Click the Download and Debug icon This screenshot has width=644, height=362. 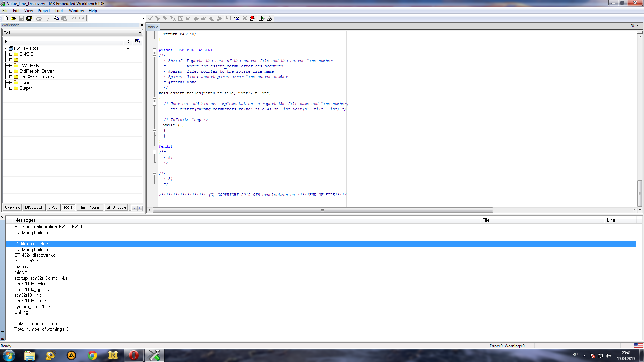click(x=262, y=18)
